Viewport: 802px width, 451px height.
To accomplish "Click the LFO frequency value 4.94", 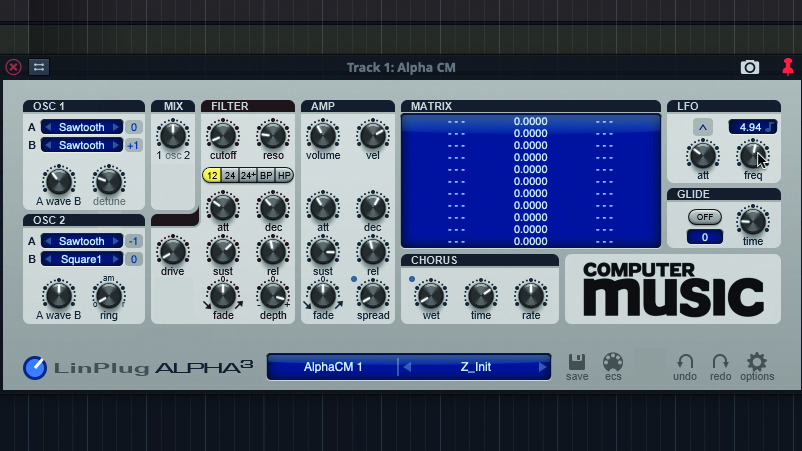I will click(x=750, y=127).
